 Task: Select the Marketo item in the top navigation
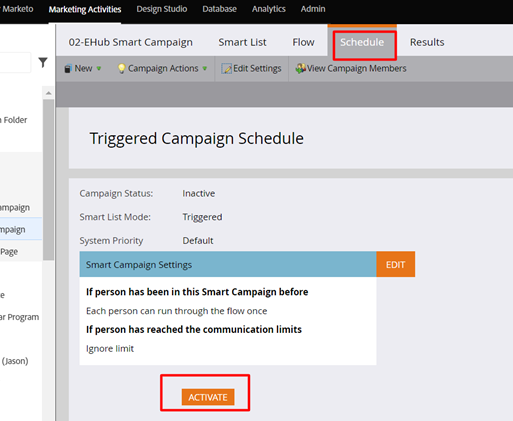[17, 9]
